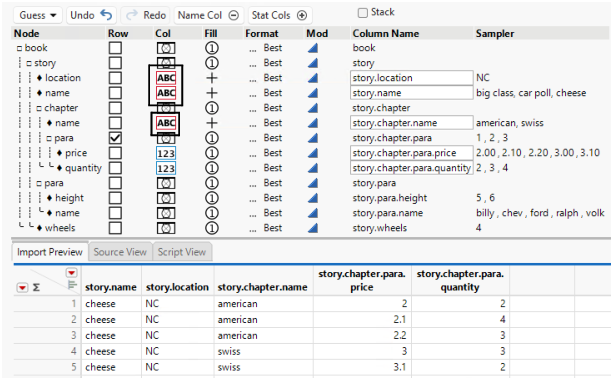Check the Row checkbox for quantity
This screenshot has height=380, width=613.
[x=115, y=168]
